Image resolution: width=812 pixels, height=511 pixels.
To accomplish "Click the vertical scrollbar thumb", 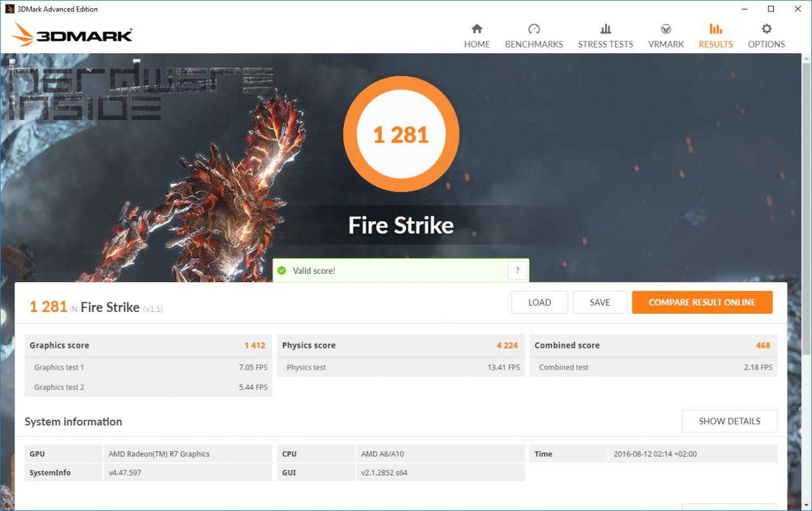I will click(806, 209).
